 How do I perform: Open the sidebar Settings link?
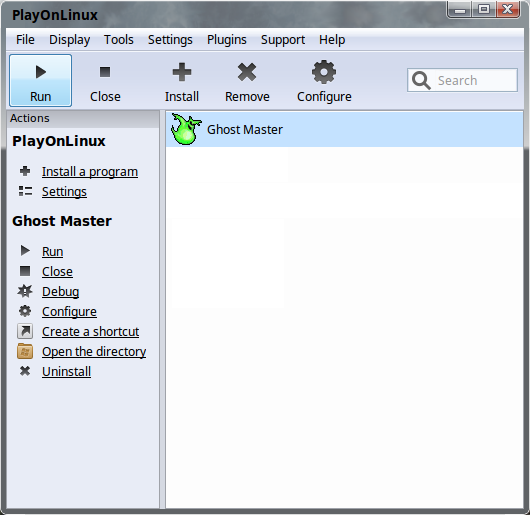coord(64,192)
